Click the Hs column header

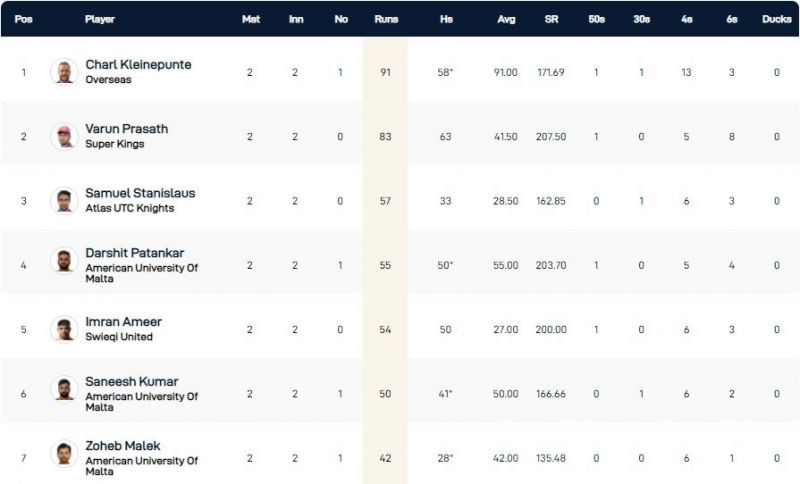pos(445,19)
